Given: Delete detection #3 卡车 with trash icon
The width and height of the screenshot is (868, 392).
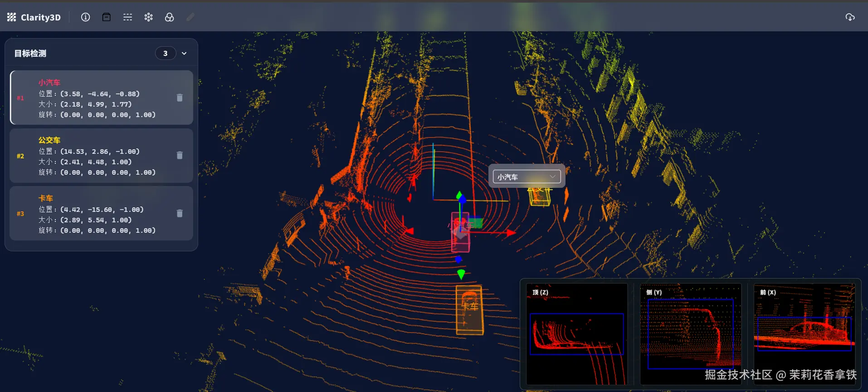Looking at the screenshot, I should coord(180,213).
